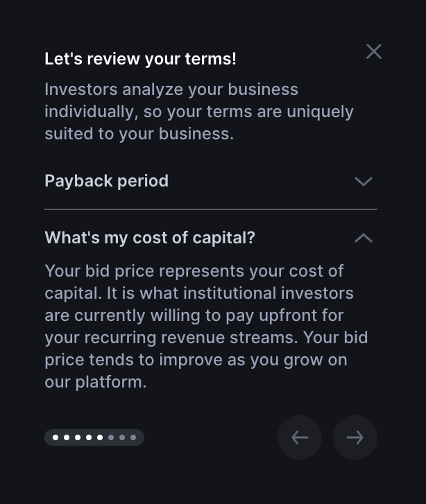This screenshot has height=504, width=426.
Task: Click the bid price explanation paragraph
Action: (x=206, y=327)
